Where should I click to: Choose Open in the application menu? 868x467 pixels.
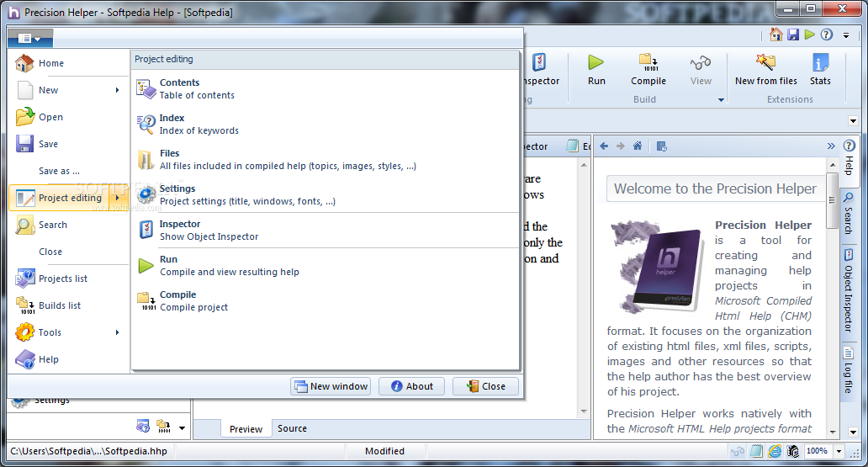coord(69,117)
